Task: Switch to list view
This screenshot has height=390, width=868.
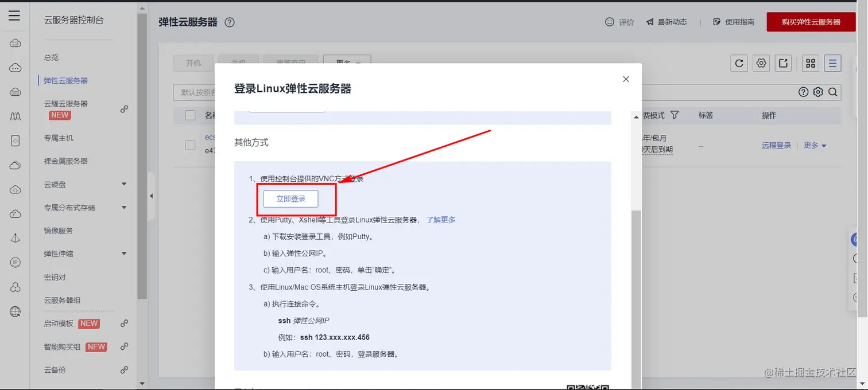Action: click(x=832, y=64)
